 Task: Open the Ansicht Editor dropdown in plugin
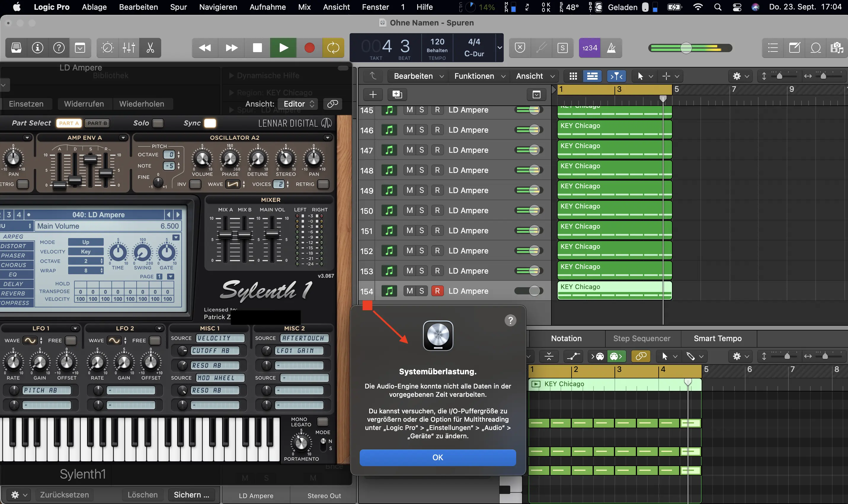[297, 104]
